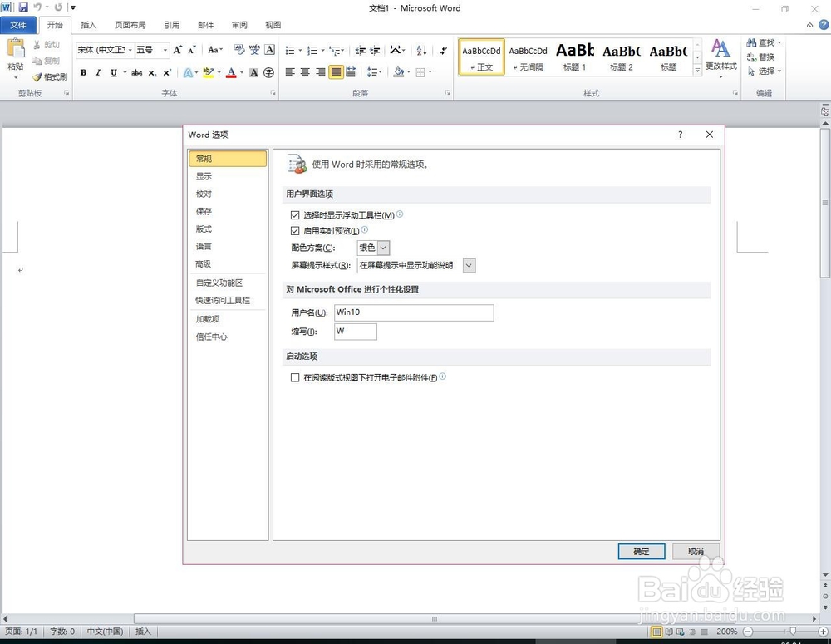Viewport: 831px width, 644px height.
Task: Click the Copy (复制) icon
Action: (37, 61)
